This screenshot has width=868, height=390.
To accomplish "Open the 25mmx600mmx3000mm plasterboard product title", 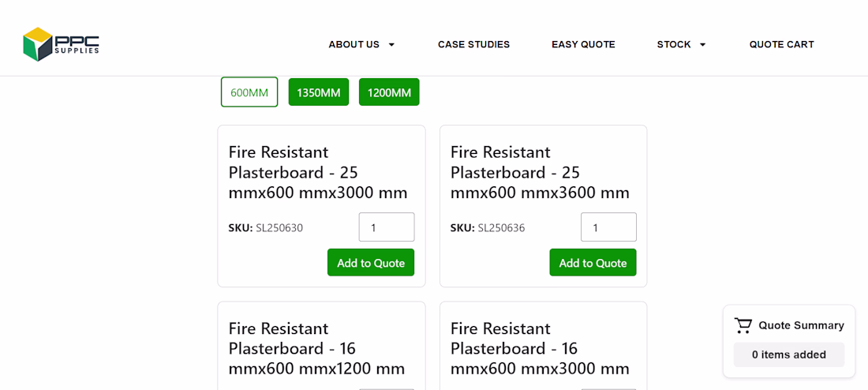I will 318,172.
